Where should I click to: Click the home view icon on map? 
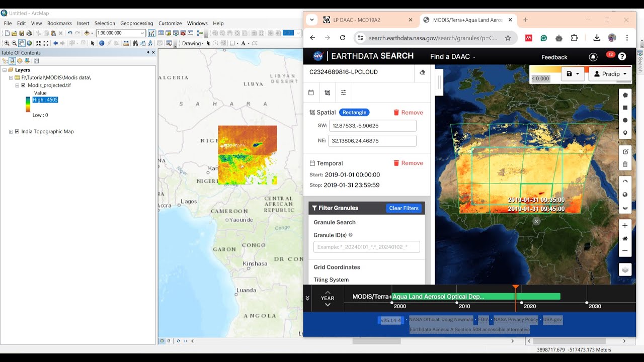[x=625, y=238]
